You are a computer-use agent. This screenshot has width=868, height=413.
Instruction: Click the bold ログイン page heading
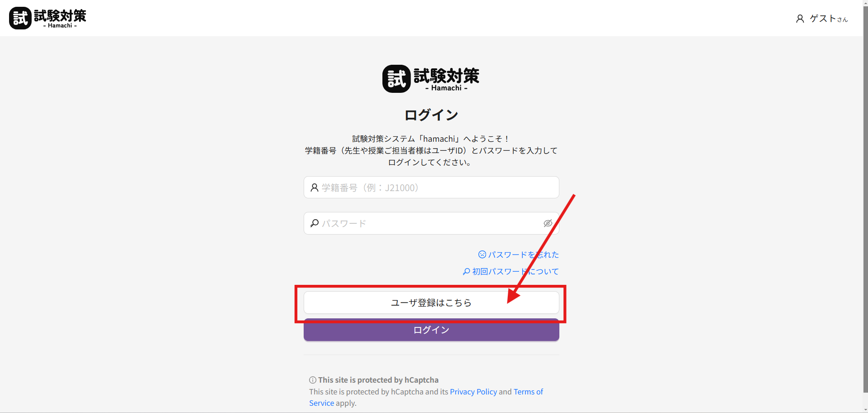click(x=431, y=115)
